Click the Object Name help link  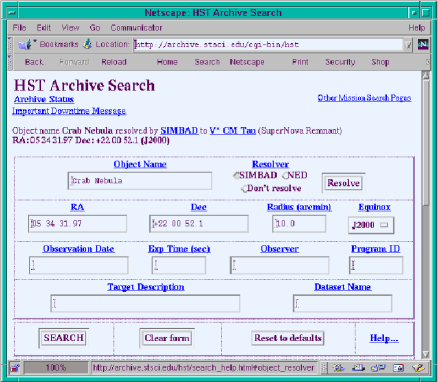coord(140,164)
